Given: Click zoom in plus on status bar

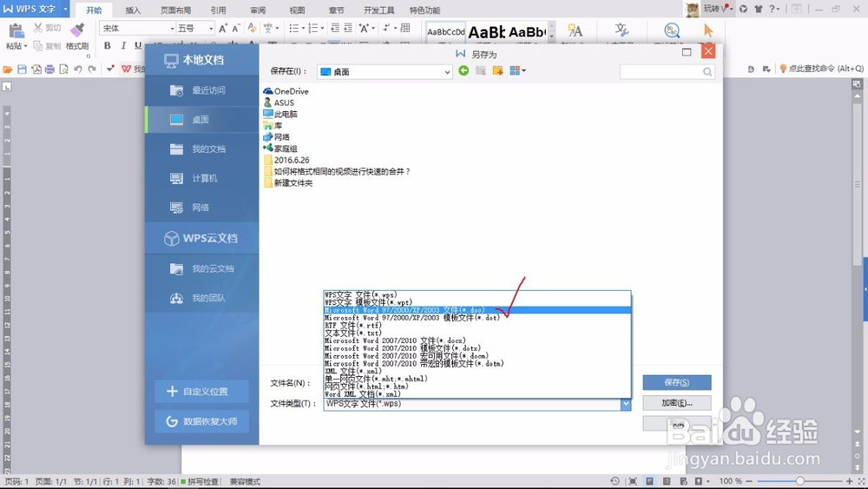Looking at the screenshot, I should [x=850, y=481].
